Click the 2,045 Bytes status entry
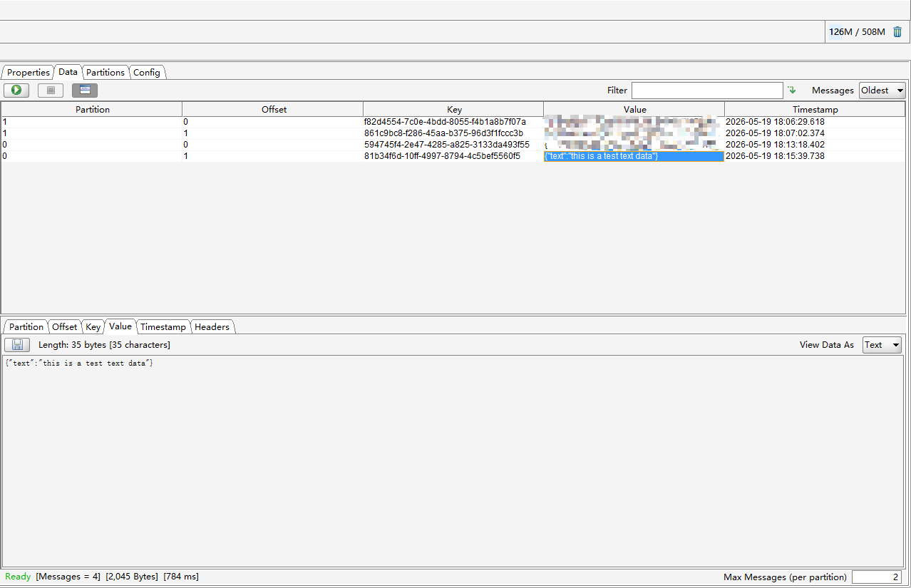Screen dimensions: 911x588 pos(132,577)
